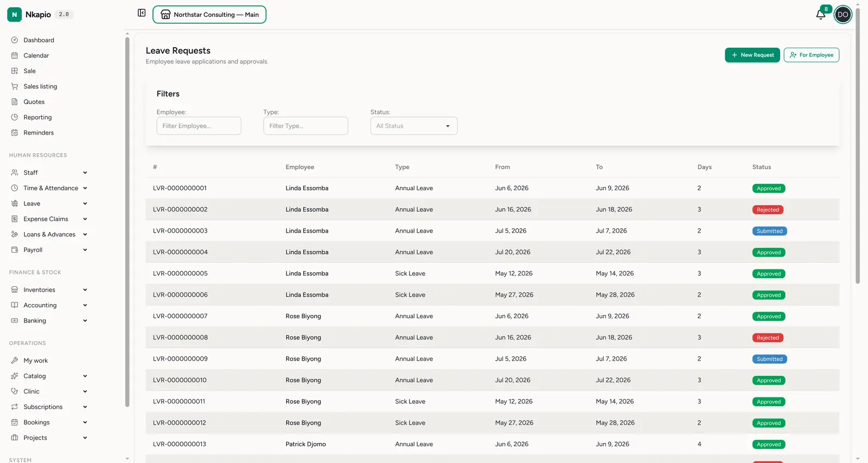Open the Reminders menu item
Screen dimensions: 868x463
39,133
